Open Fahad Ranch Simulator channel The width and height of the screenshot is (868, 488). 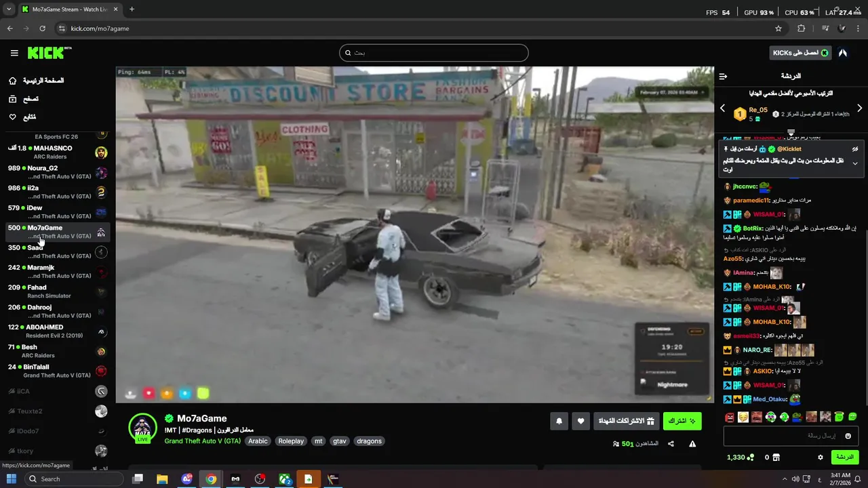click(x=58, y=291)
